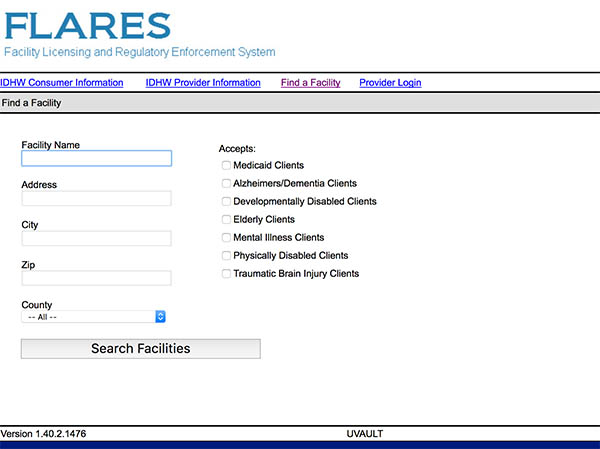
Task: Click the Zip text field
Action: click(96, 278)
